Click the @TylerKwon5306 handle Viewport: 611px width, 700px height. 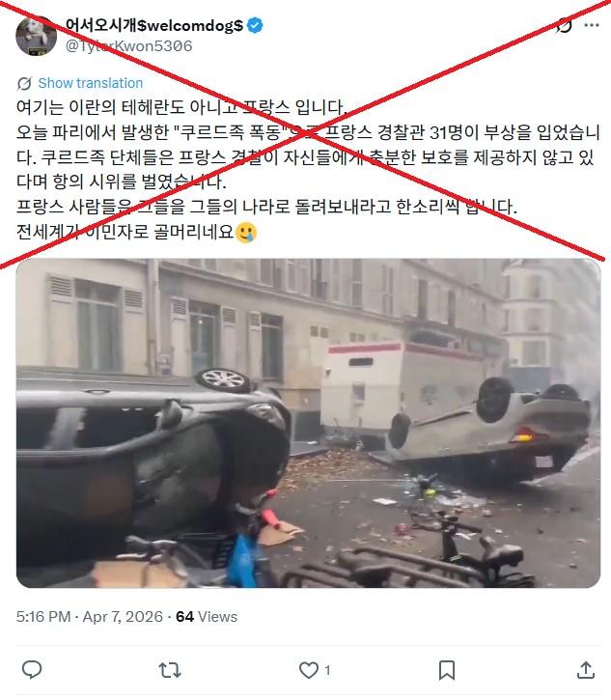(x=129, y=46)
